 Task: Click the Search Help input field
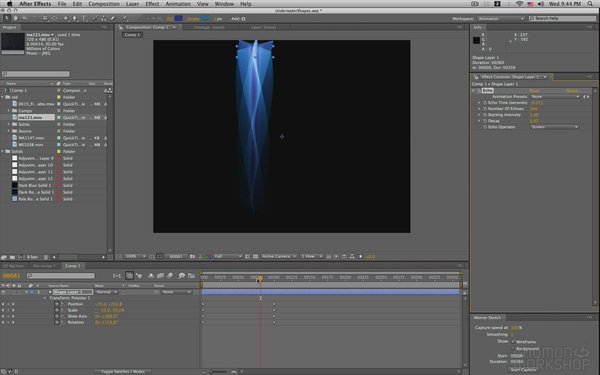tap(562, 18)
